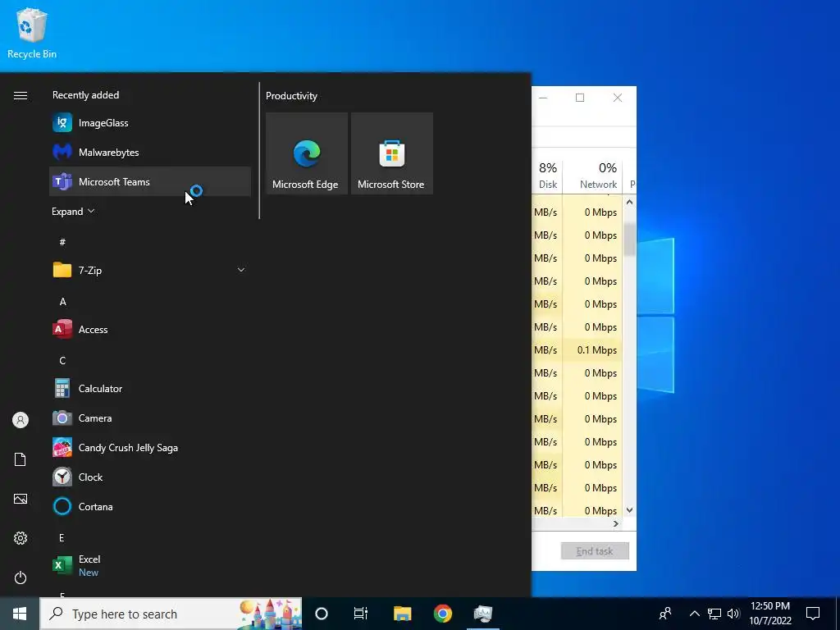Switch to Task Manager on the taskbar
The image size is (840, 630).
(x=483, y=614)
